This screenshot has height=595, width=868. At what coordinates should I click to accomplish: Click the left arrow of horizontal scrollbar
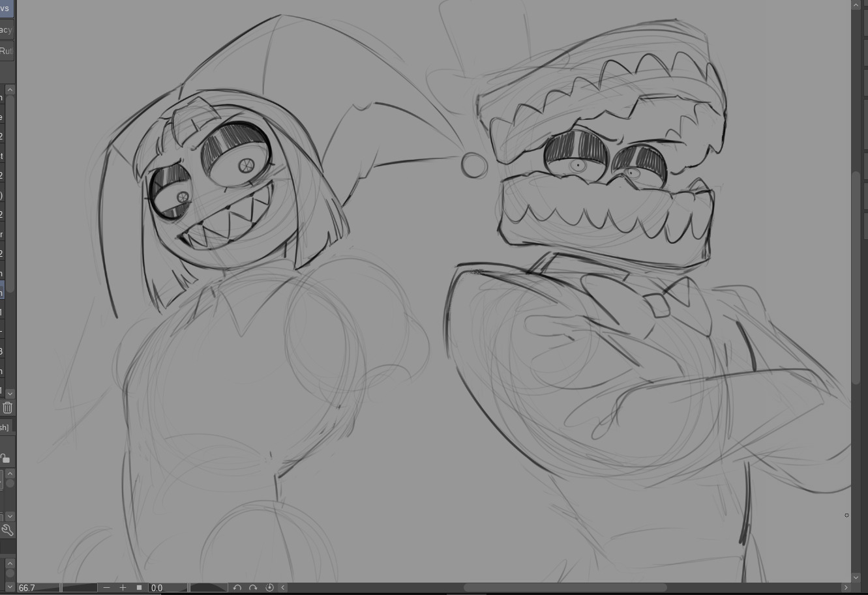pyautogui.click(x=283, y=587)
